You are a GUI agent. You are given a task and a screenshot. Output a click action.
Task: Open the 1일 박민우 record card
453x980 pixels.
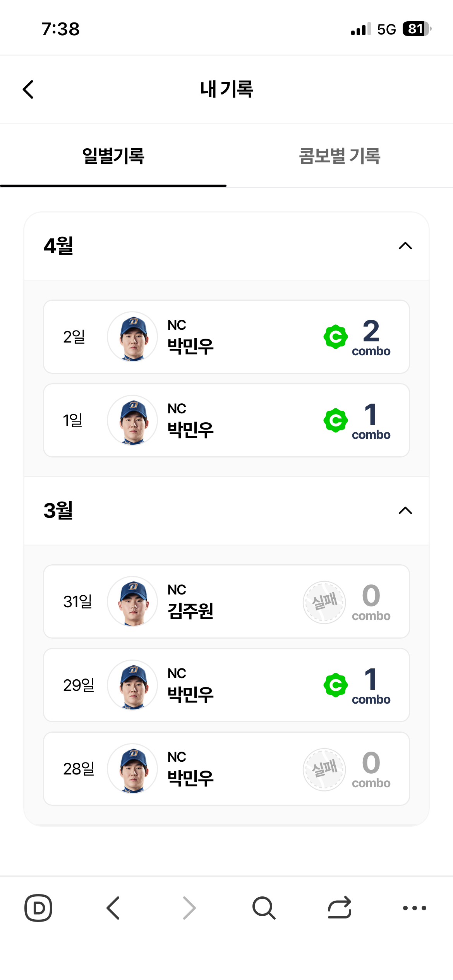click(226, 420)
